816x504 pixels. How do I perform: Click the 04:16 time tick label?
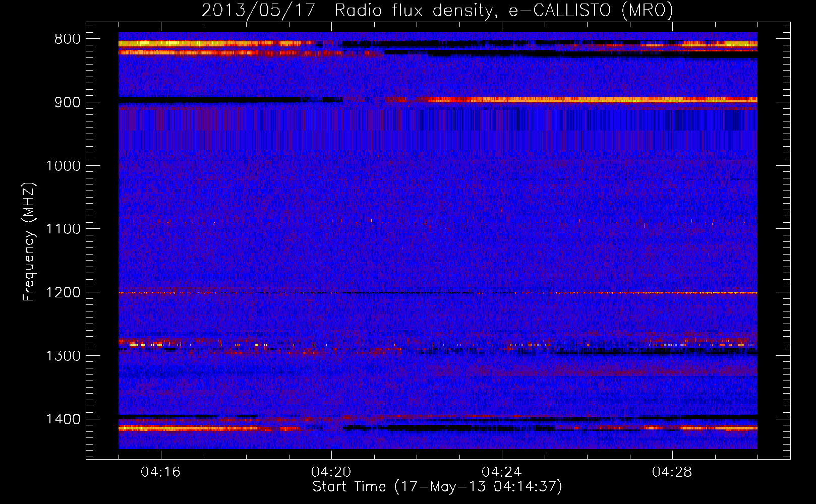160,472
